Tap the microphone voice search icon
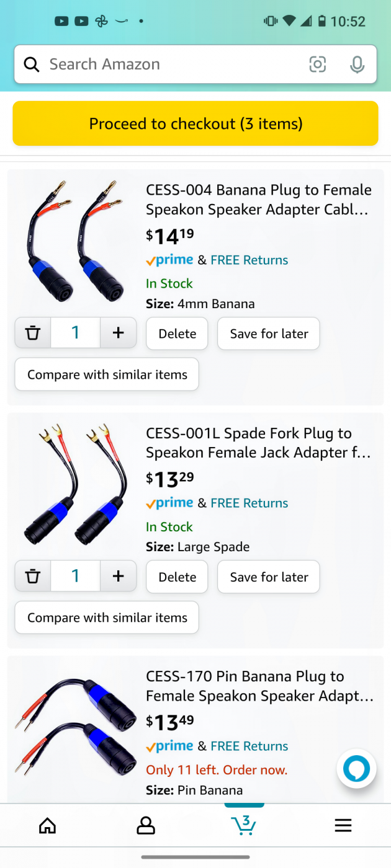Screen dimensions: 391x868 click(x=357, y=64)
